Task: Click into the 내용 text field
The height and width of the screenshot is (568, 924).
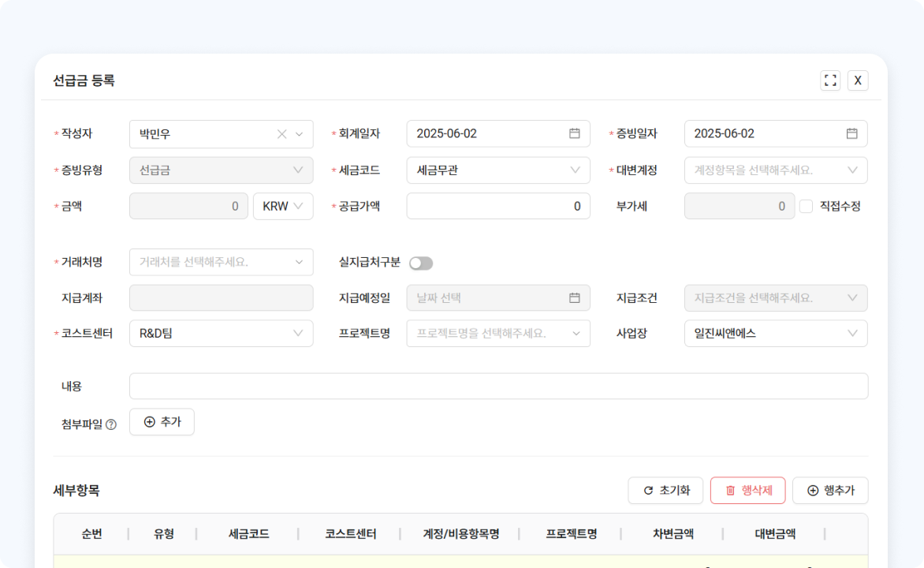Action: tap(497, 387)
